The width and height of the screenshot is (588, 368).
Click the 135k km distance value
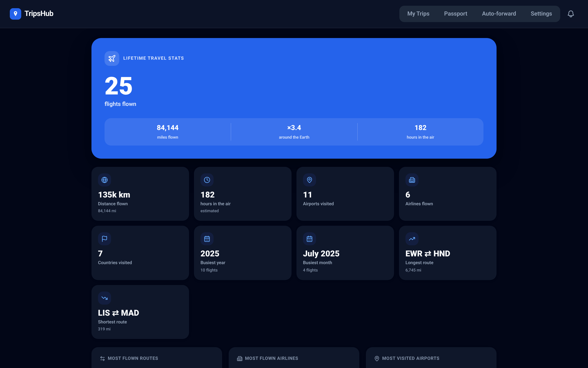point(114,195)
